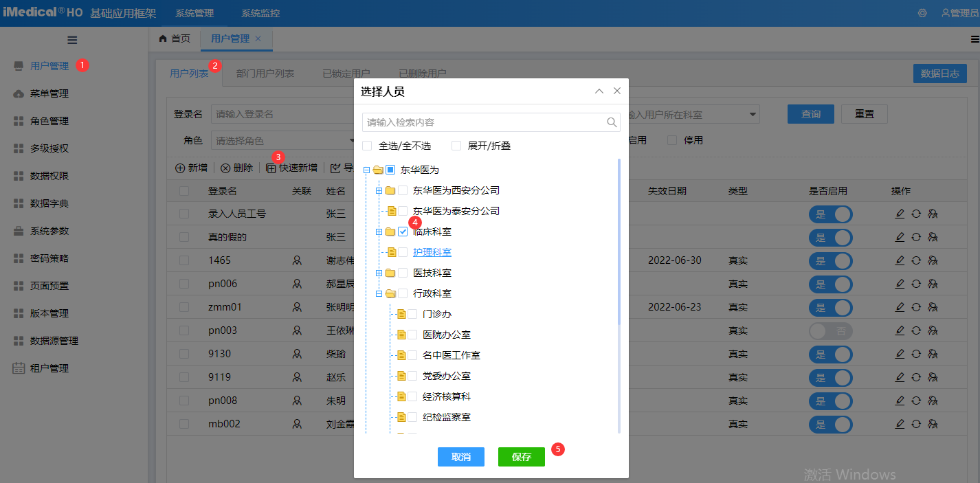Expand the 东华医为西安分公司 tree node
Image resolution: width=980 pixels, height=483 pixels.
point(379,190)
